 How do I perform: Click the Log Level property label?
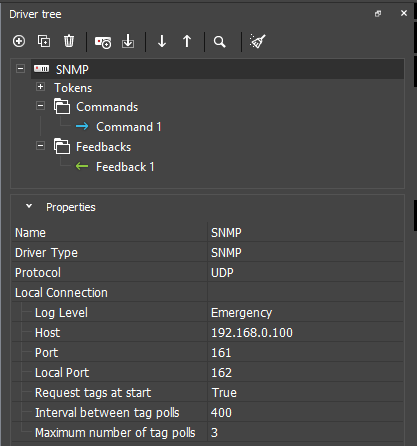(x=61, y=313)
